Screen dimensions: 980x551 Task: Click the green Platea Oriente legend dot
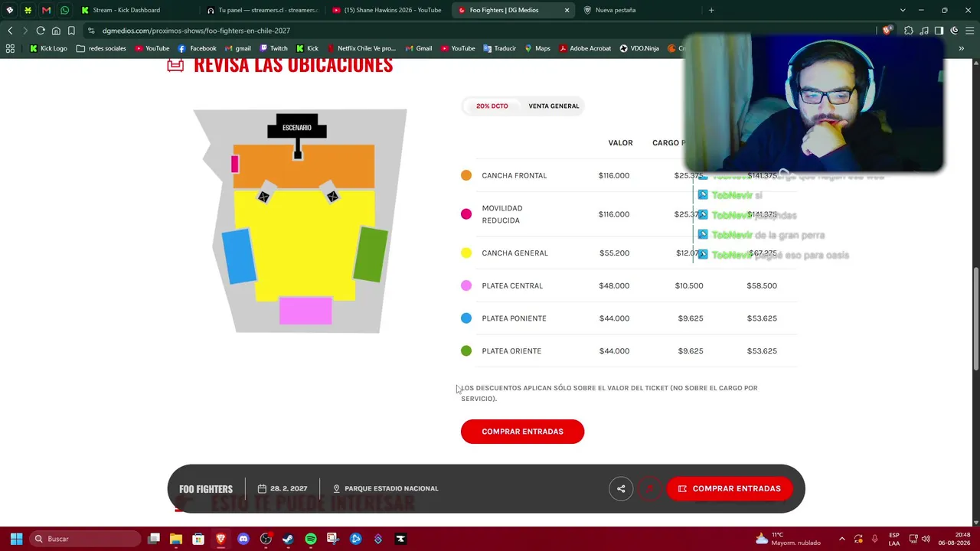pos(466,351)
